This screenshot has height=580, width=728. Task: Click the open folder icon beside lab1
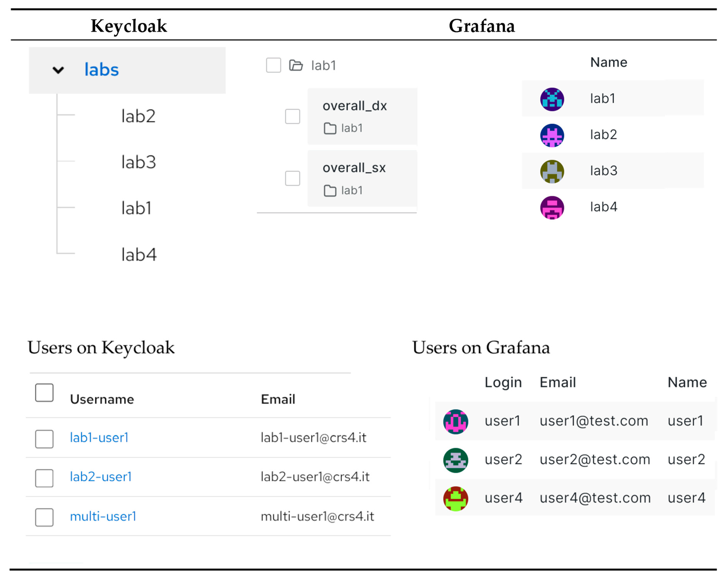[x=296, y=65]
